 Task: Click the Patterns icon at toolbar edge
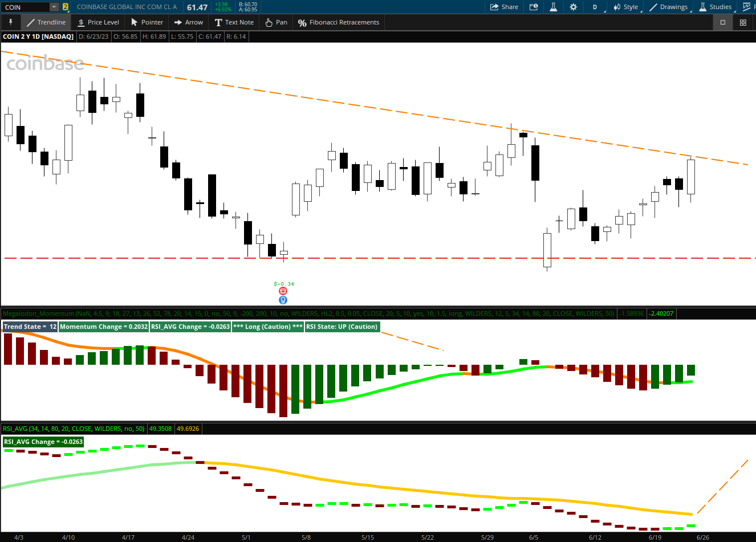click(747, 7)
